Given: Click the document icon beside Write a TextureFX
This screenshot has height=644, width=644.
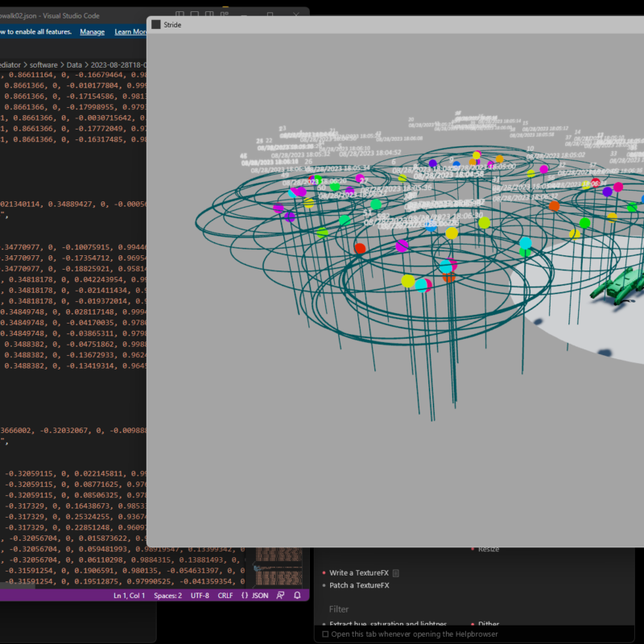Looking at the screenshot, I should (x=396, y=573).
